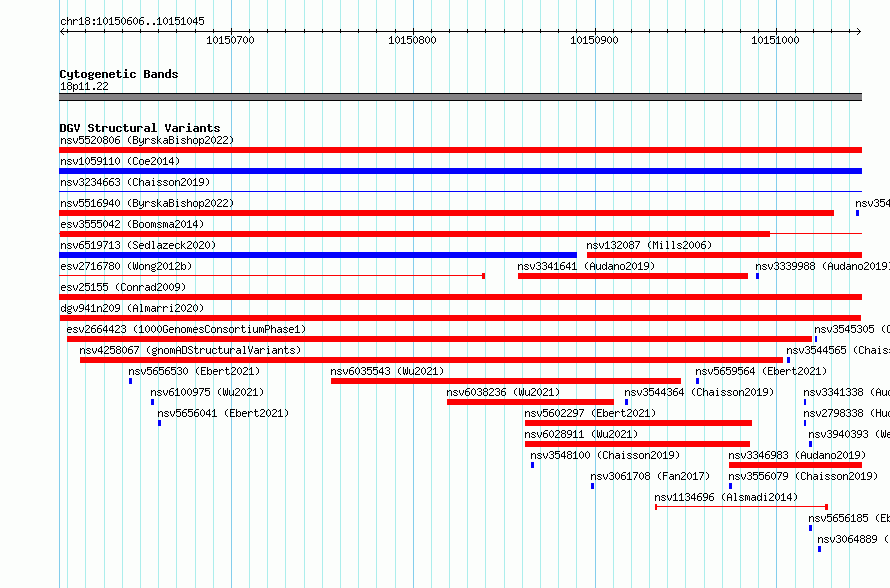This screenshot has height=588, width=890.
Task: Click nsv132087 (Mills2006) variant label
Action: tap(649, 245)
